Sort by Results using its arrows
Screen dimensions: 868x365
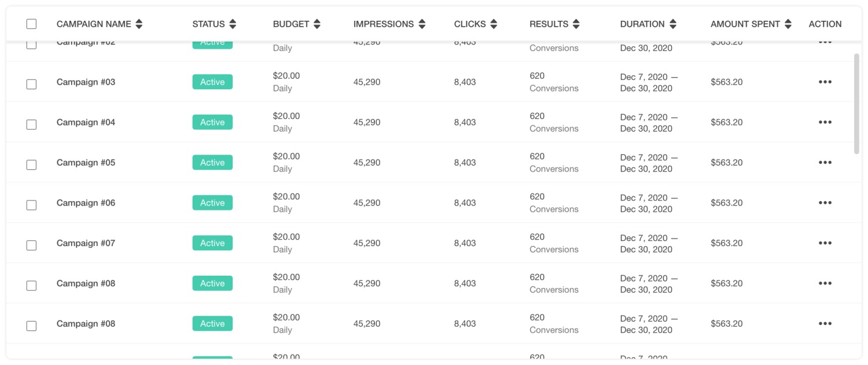[x=576, y=24]
